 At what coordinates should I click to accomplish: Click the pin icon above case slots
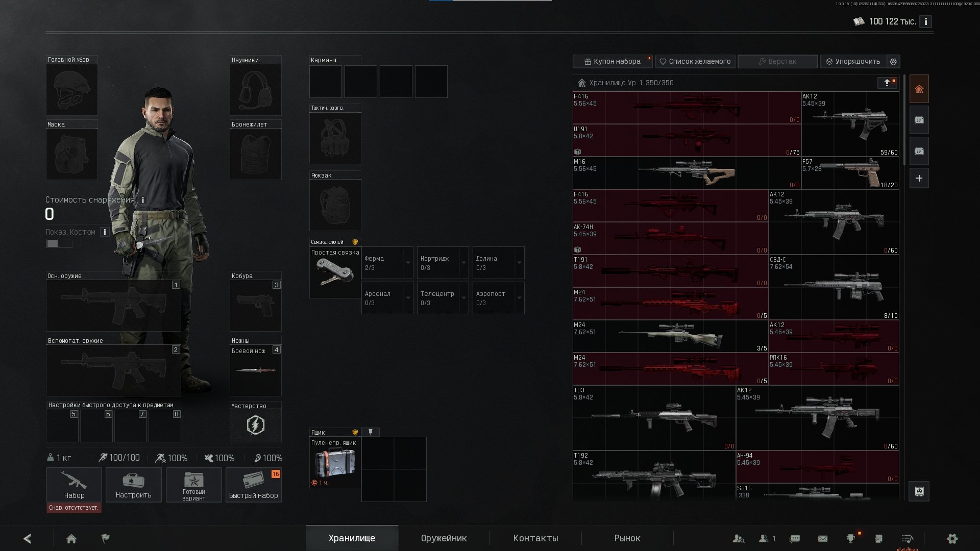(x=371, y=432)
